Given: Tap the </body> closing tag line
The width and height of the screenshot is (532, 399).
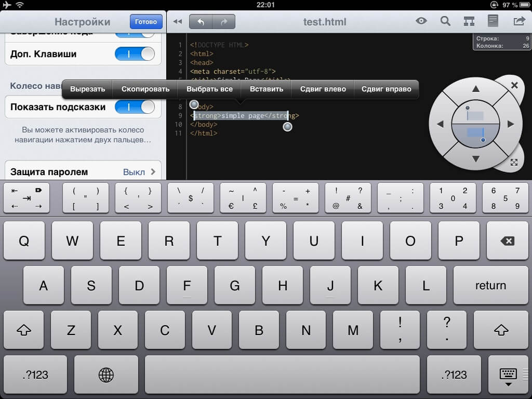Looking at the screenshot, I should pos(204,125).
